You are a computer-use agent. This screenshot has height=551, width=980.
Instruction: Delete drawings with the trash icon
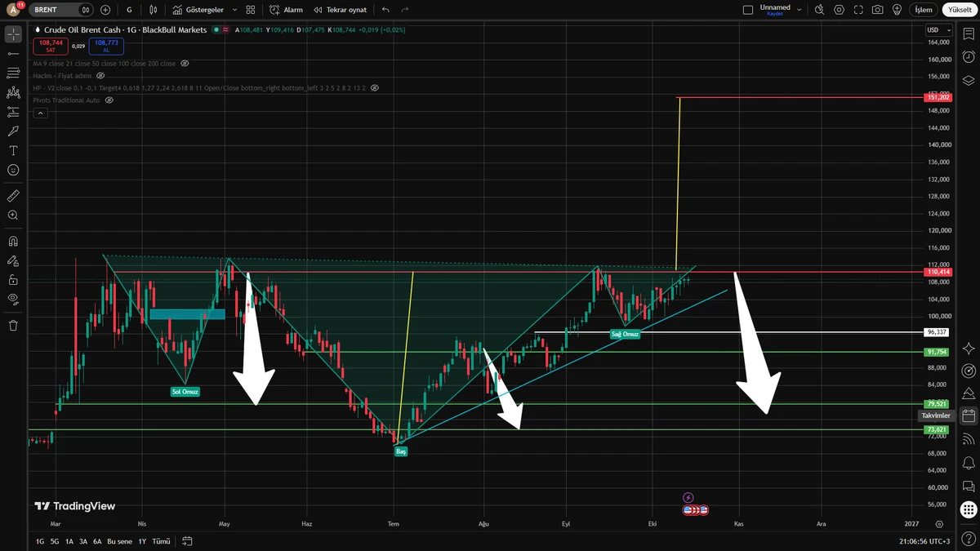(13, 325)
